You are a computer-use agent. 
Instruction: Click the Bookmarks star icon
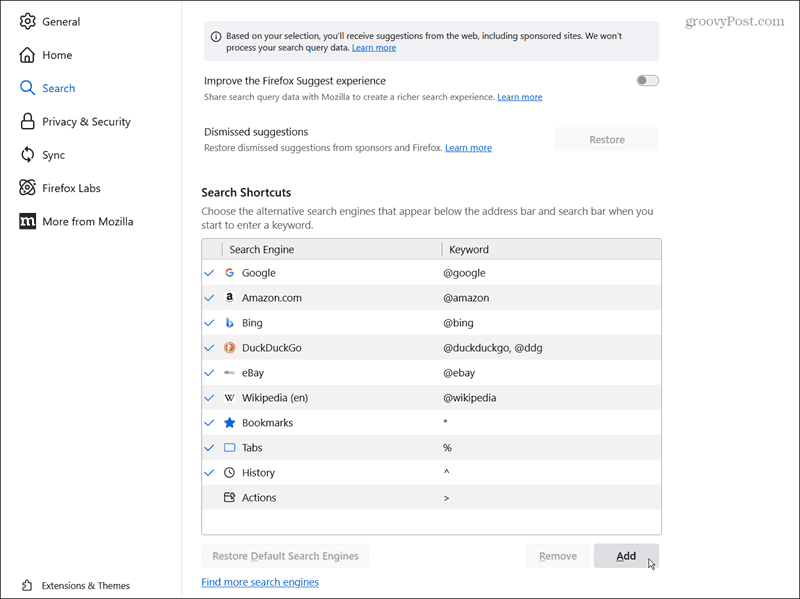(x=230, y=422)
